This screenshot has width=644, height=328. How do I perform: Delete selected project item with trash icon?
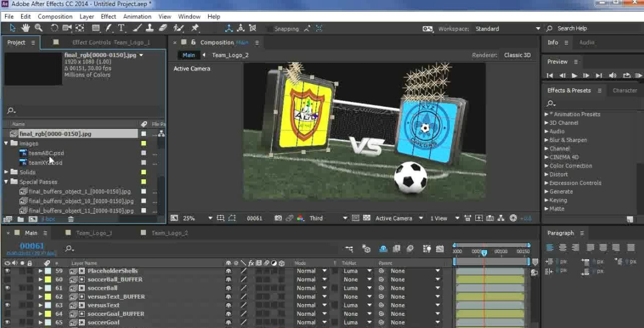click(70, 219)
